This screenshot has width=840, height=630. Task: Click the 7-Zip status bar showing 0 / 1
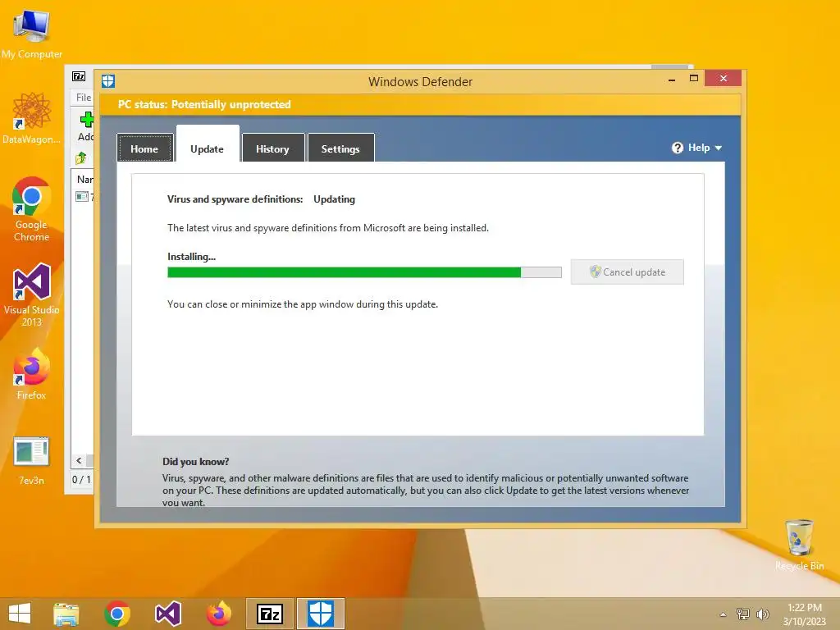81,479
